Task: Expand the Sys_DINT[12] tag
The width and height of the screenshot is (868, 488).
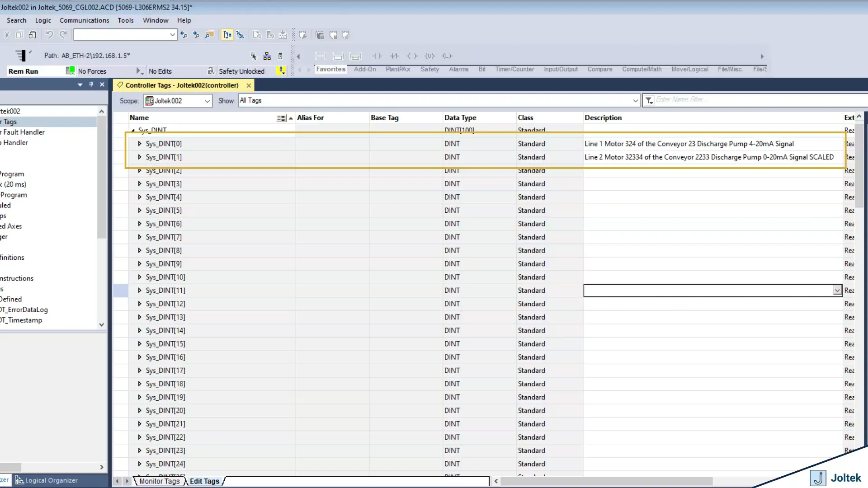Action: [x=140, y=304]
